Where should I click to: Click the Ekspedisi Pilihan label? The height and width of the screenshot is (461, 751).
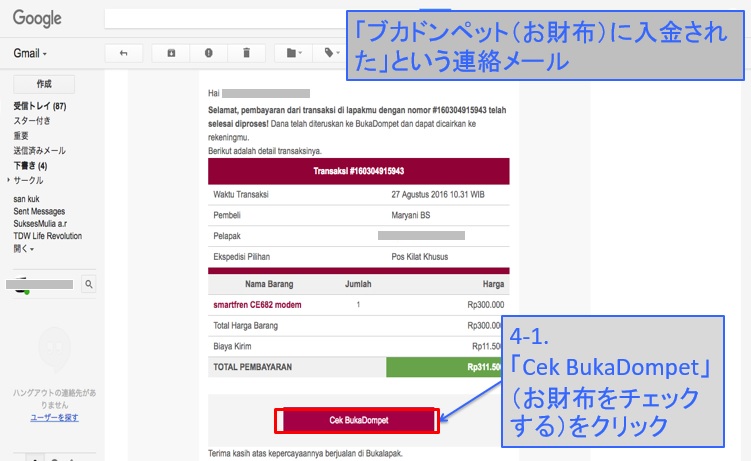(x=241, y=257)
